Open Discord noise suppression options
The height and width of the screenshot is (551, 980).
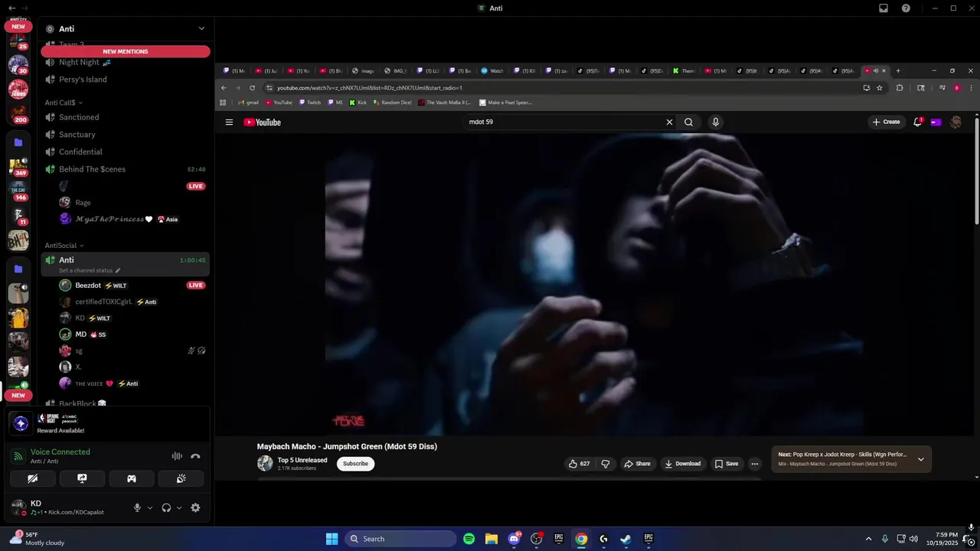[177, 456]
